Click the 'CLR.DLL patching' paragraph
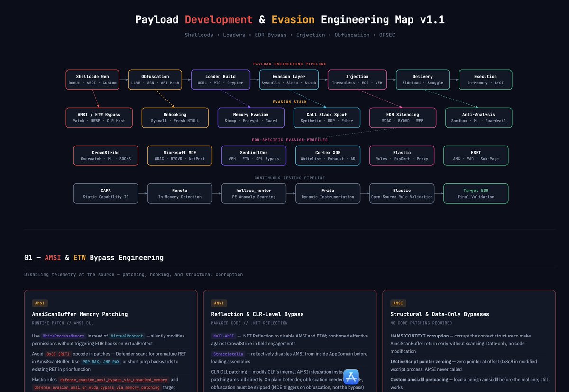Screen dimensions: 569x392 point(288,380)
